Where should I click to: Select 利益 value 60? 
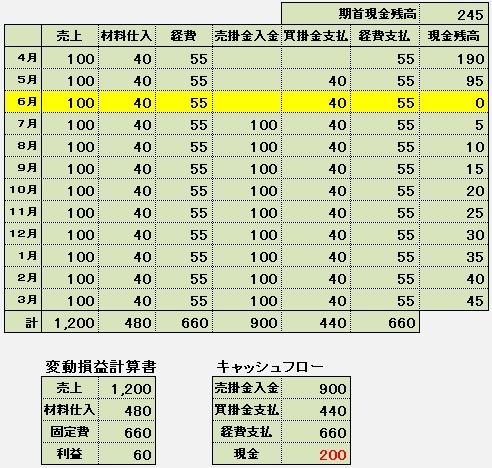click(x=127, y=454)
